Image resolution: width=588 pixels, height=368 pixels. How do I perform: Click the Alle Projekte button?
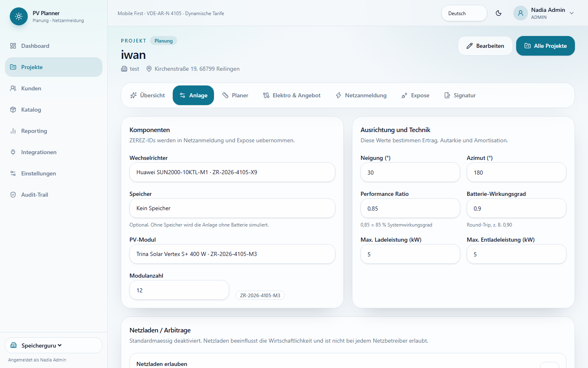tap(546, 46)
